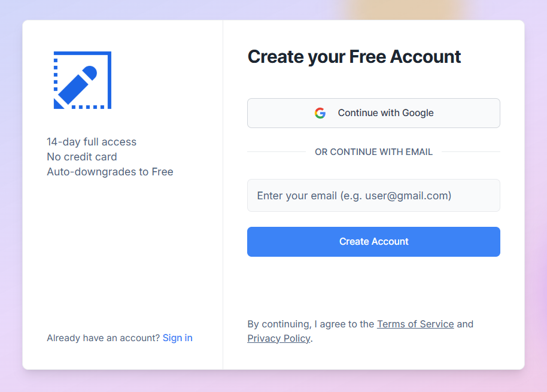This screenshot has width=547, height=392.
Task: Focus the email address input field
Action: (x=373, y=196)
